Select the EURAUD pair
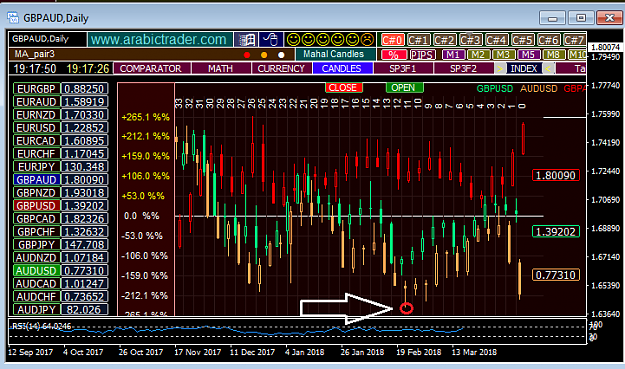 pos(37,102)
